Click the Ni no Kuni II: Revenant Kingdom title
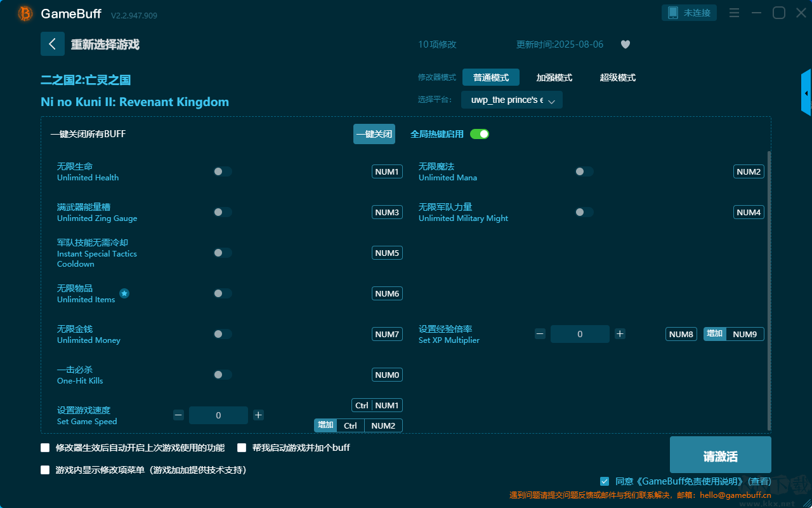Image resolution: width=812 pixels, height=508 pixels. point(134,102)
